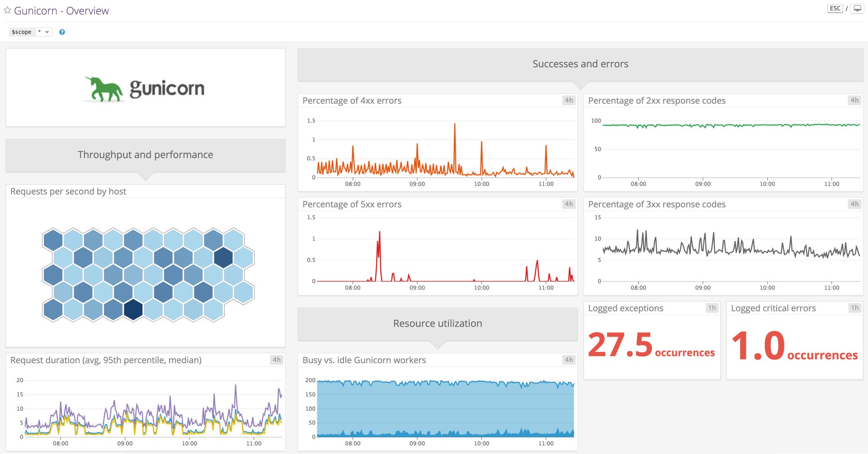Enter TV mode via the monitor icon
This screenshot has width=868, height=454.
(x=858, y=8)
